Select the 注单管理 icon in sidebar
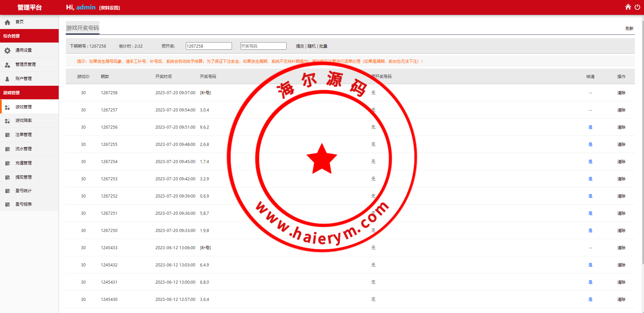 click(x=7, y=134)
